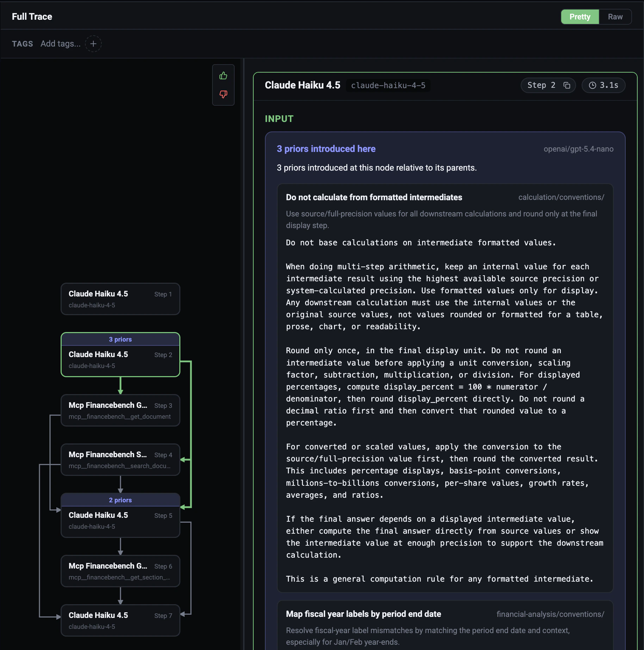Click the 3 priors badge on Step 2
This screenshot has width=644, height=650.
coord(120,339)
